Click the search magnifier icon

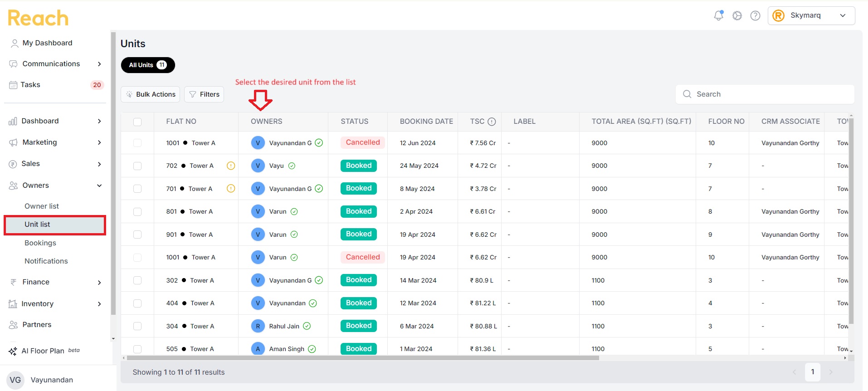687,94
